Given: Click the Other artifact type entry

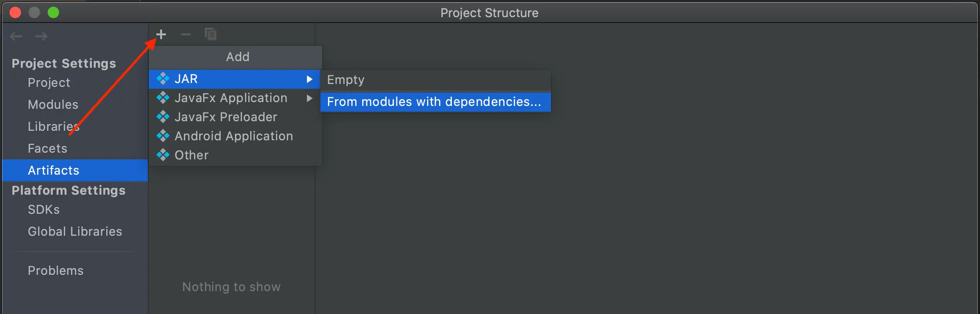Looking at the screenshot, I should 191,155.
